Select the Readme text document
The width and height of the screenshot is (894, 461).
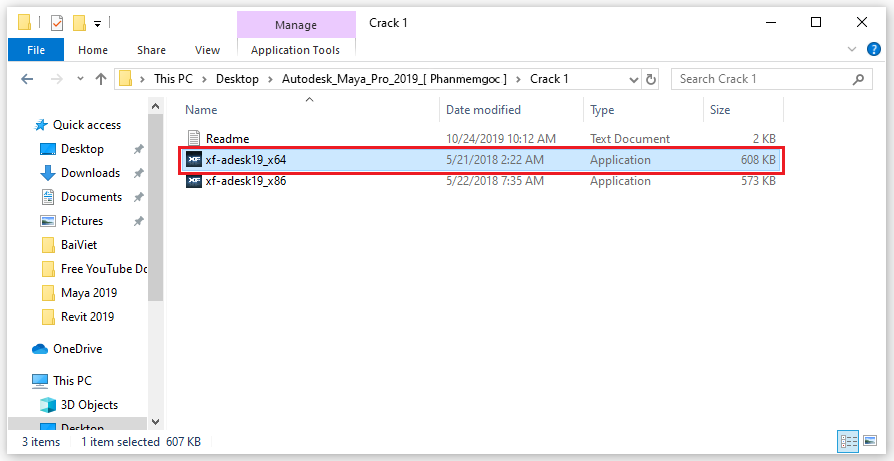click(227, 138)
